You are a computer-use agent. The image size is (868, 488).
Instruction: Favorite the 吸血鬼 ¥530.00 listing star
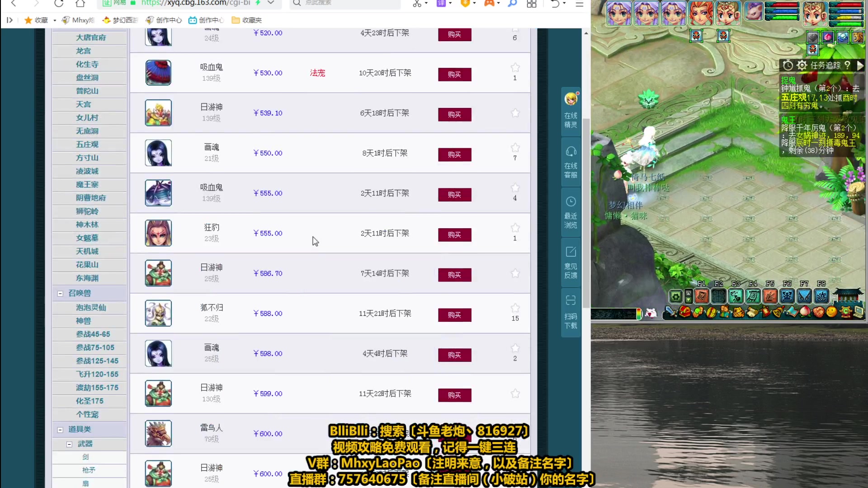tap(515, 68)
